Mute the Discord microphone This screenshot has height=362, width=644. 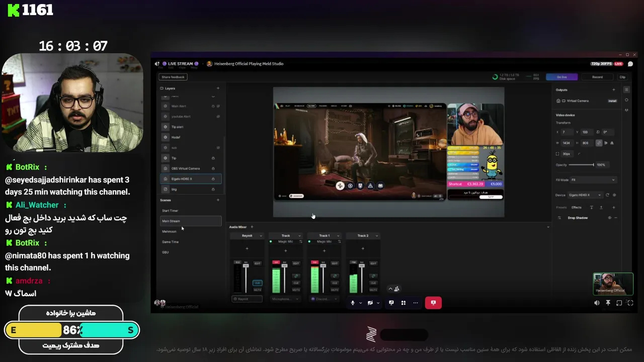(x=353, y=303)
